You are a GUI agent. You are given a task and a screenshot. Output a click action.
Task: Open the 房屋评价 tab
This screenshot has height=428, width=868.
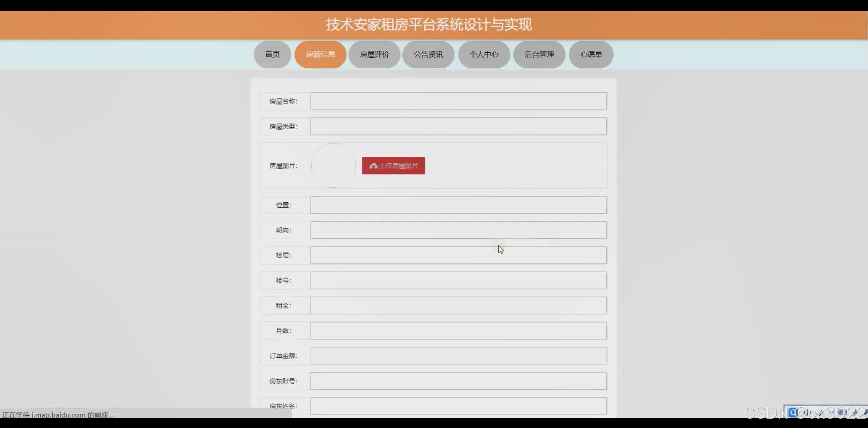tap(374, 55)
